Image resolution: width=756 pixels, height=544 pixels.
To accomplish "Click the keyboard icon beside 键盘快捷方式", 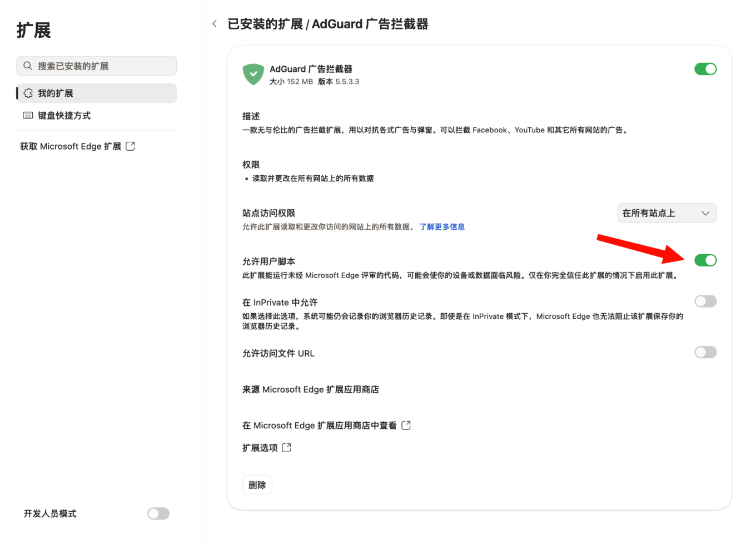I will pyautogui.click(x=28, y=116).
